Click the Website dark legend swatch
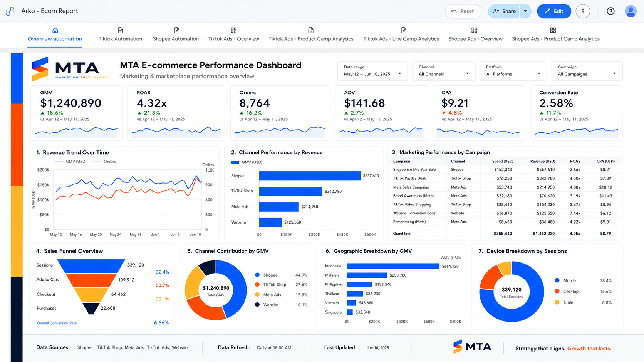Viewport: 644px width, 362px height. tap(257, 305)
